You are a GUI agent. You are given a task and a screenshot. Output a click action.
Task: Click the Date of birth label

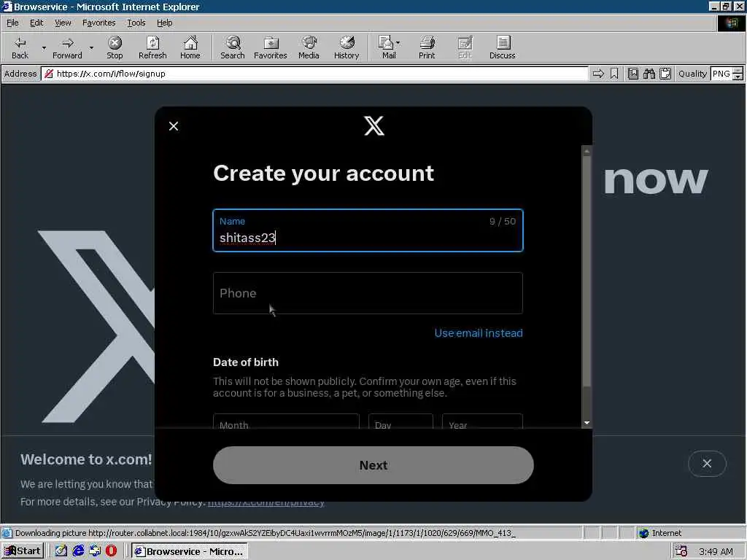(246, 362)
